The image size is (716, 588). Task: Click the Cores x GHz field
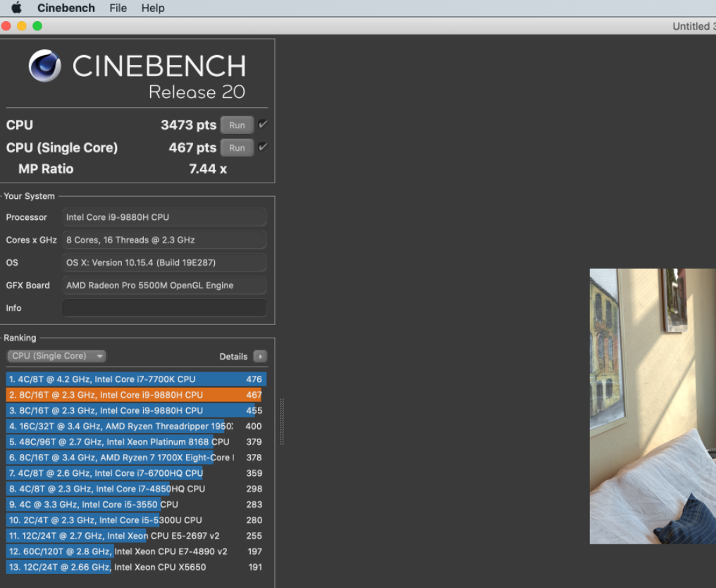[164, 240]
